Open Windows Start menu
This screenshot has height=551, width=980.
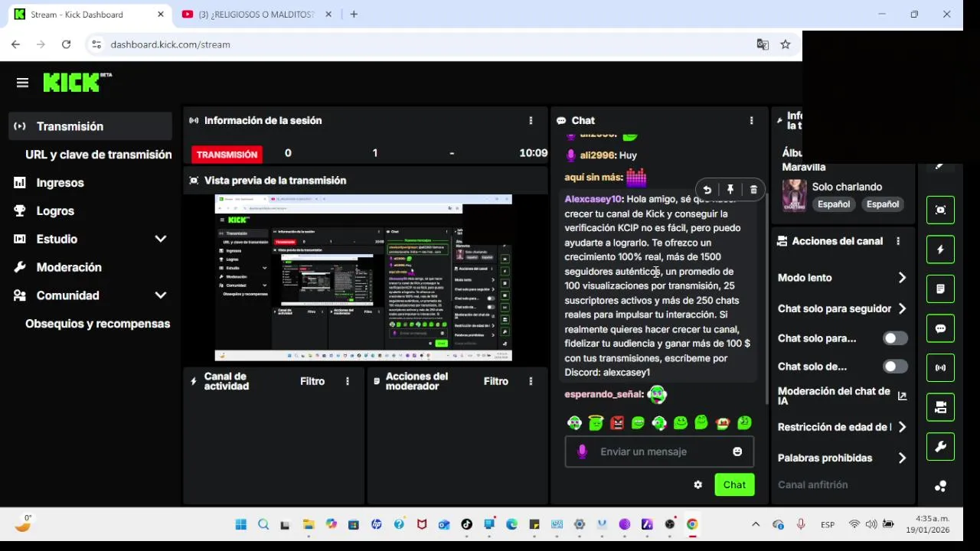[x=241, y=524]
